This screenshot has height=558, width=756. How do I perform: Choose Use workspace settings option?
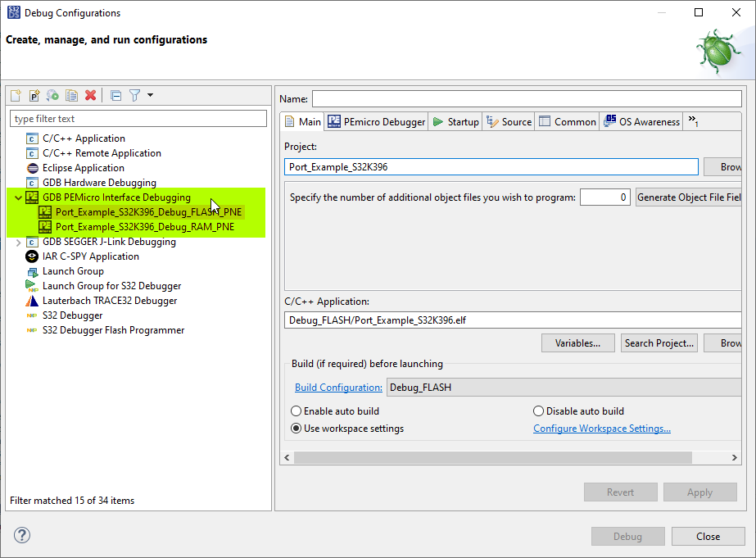pyautogui.click(x=297, y=428)
